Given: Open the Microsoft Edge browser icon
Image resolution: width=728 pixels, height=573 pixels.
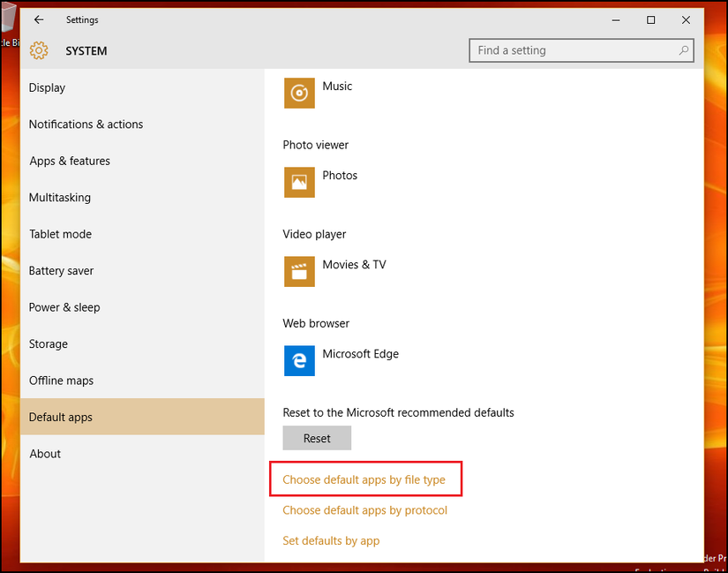Looking at the screenshot, I should click(299, 360).
